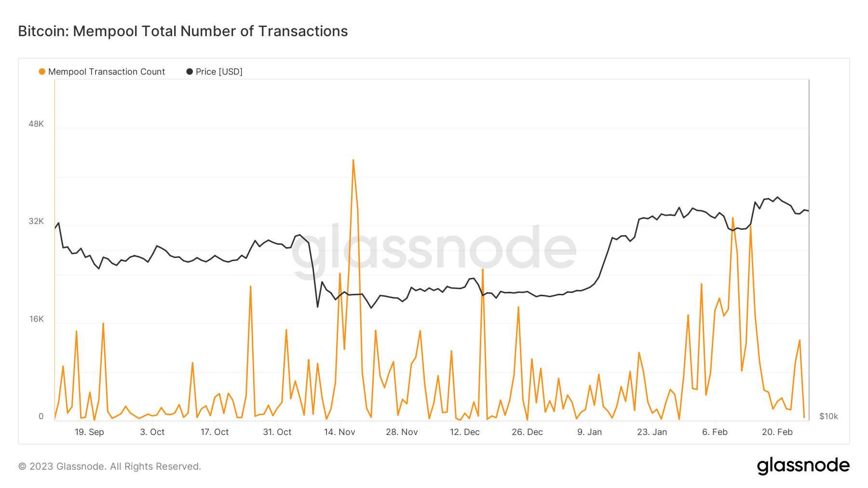
Task: Click the glassnode watermark in chart center
Action: pos(434,249)
